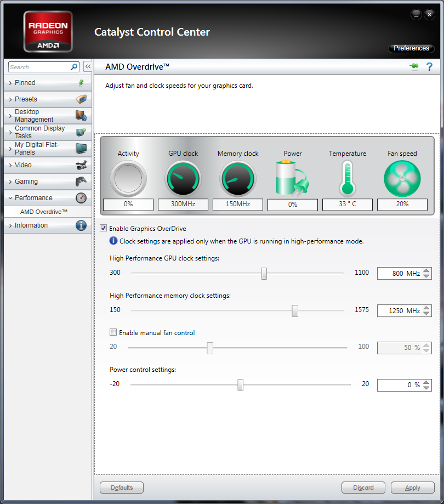This screenshot has width=444, height=504.
Task: Click the Video camera icon
Action: click(81, 165)
